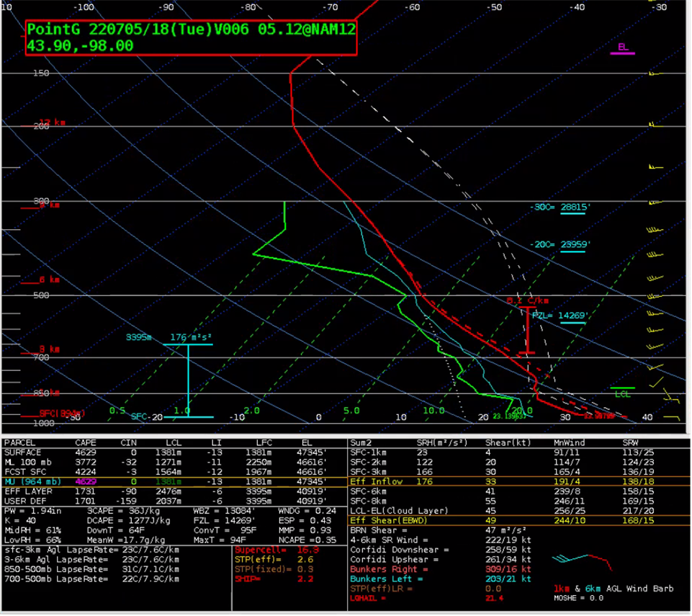Click the PW = 1.94in value

[33, 511]
